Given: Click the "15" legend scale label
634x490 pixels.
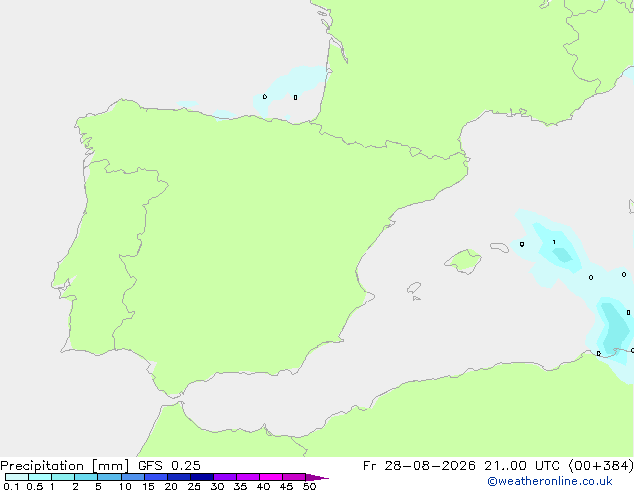Looking at the screenshot, I should point(148,486).
